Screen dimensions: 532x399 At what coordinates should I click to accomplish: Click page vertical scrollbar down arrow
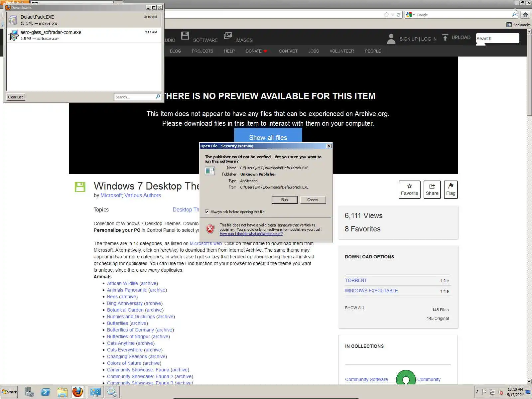[x=529, y=381]
